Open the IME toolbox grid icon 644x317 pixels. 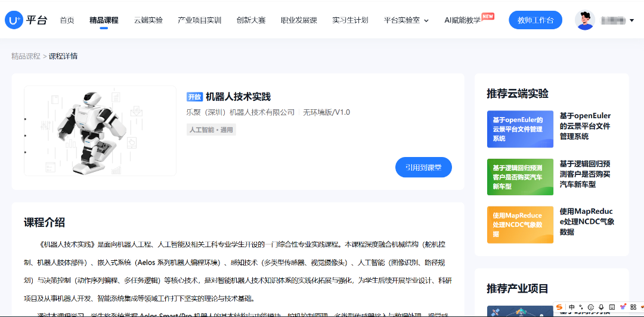coord(634,307)
